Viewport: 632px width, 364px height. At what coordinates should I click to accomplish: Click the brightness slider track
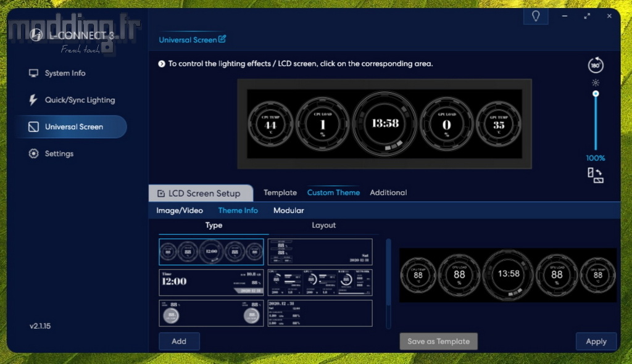coord(596,123)
